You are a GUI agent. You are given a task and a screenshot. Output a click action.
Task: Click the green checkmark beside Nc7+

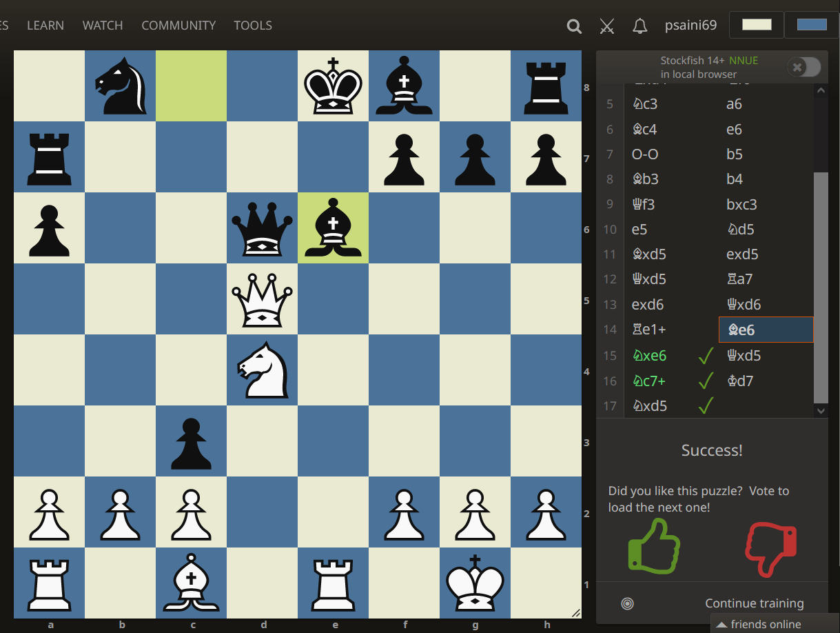coord(705,381)
